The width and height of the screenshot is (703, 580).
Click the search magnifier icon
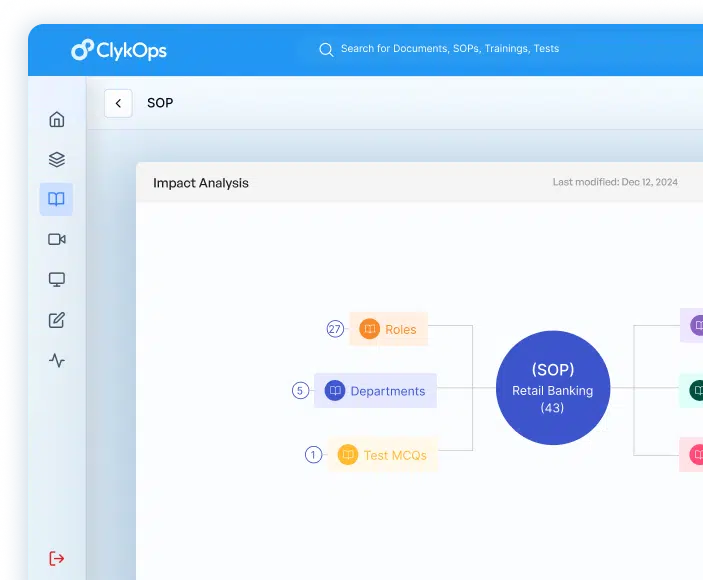click(x=326, y=49)
